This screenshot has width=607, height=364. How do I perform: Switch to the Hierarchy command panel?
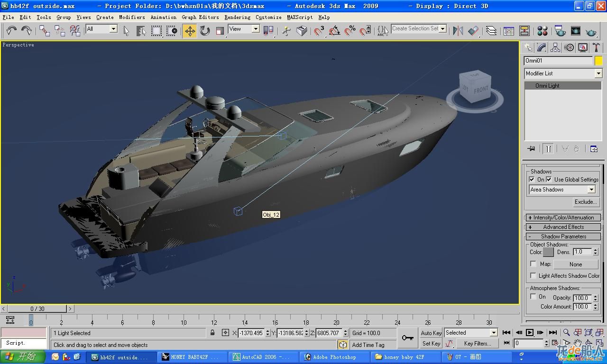pos(555,47)
